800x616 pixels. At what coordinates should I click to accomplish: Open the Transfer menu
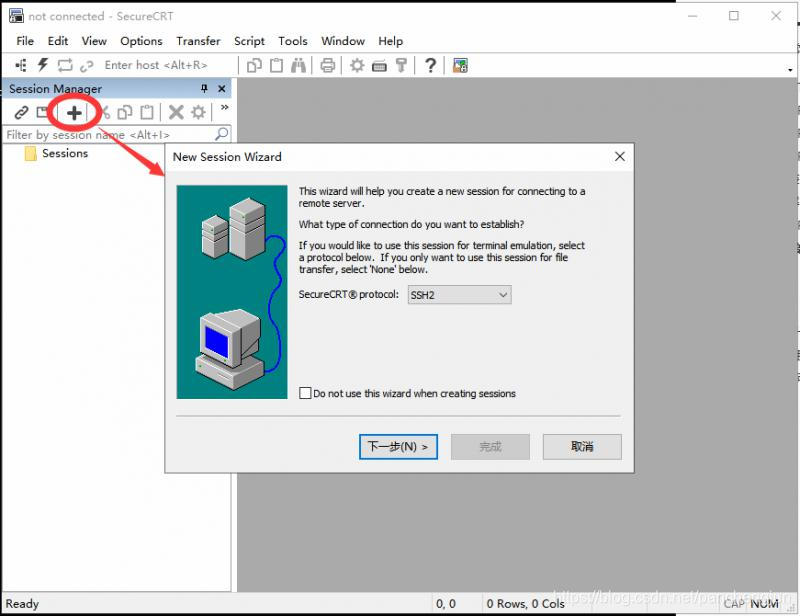point(198,41)
